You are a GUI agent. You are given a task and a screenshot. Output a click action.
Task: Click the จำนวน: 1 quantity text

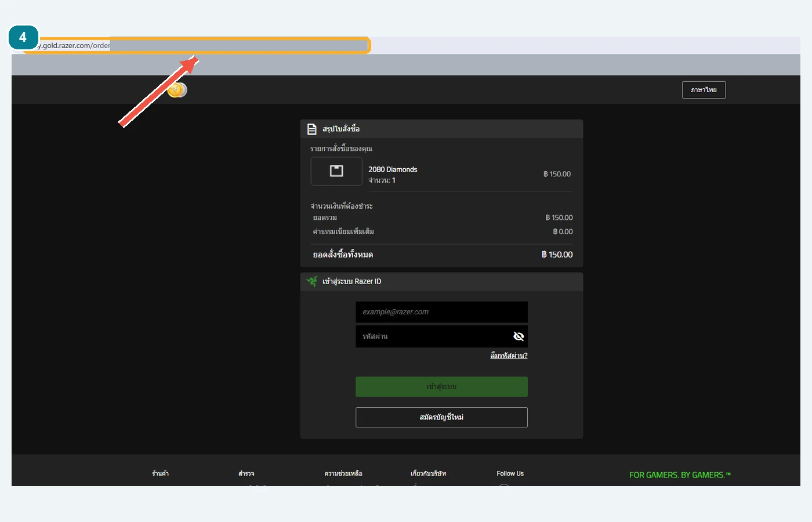click(x=382, y=180)
